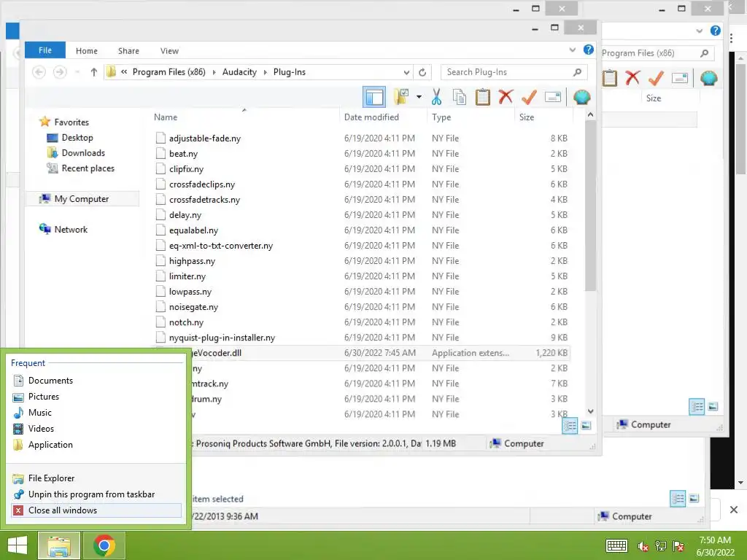Open File Explorer from the jump list

click(96, 478)
